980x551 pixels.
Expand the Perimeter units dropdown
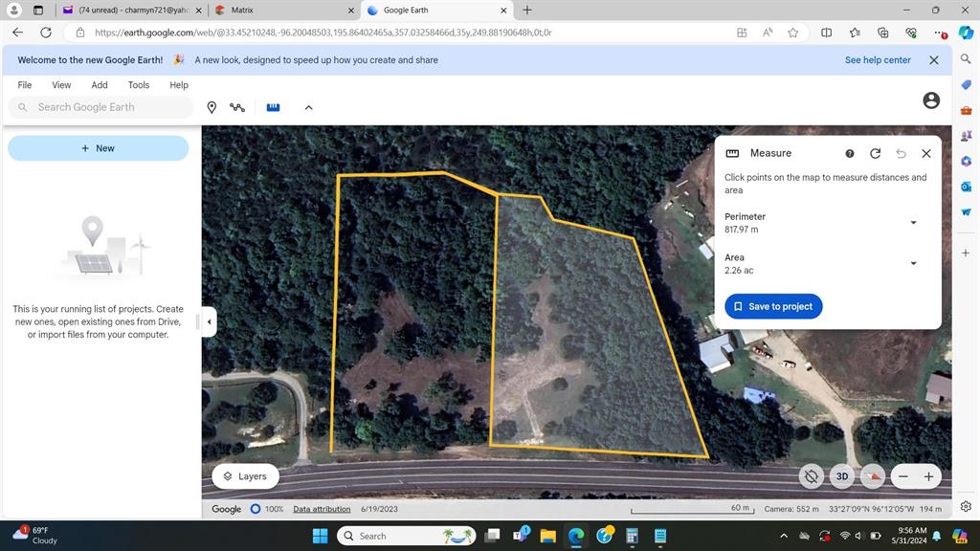[913, 223]
